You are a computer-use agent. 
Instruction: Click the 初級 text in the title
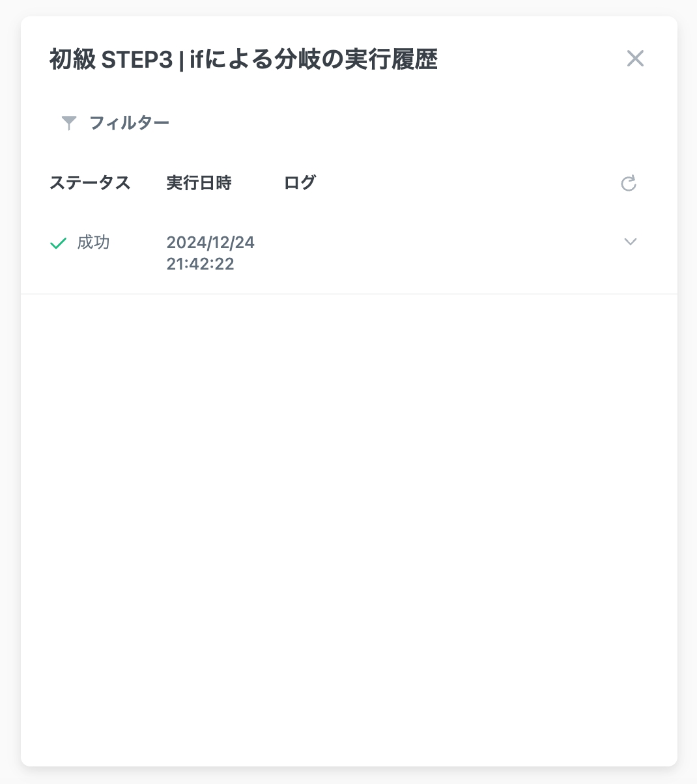pyautogui.click(x=72, y=59)
